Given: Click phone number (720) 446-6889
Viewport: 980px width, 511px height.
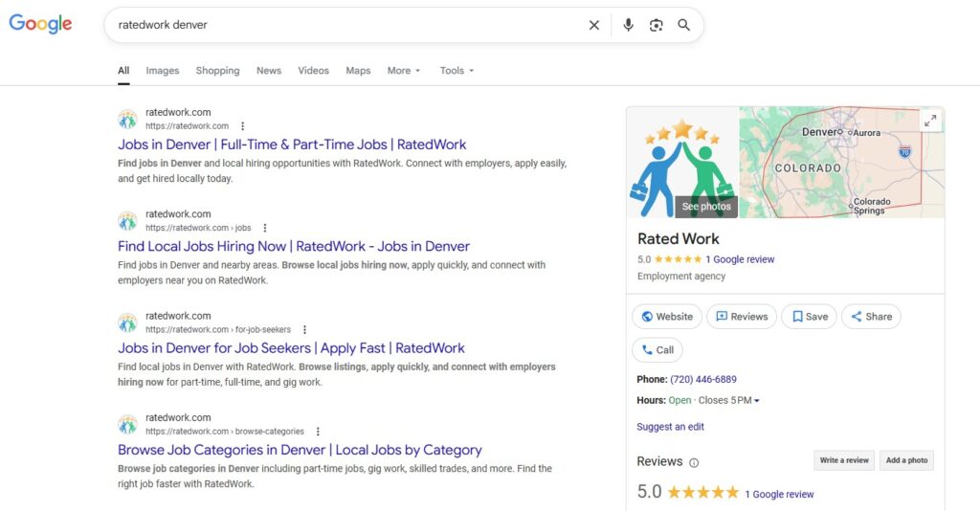Looking at the screenshot, I should coord(703,379).
